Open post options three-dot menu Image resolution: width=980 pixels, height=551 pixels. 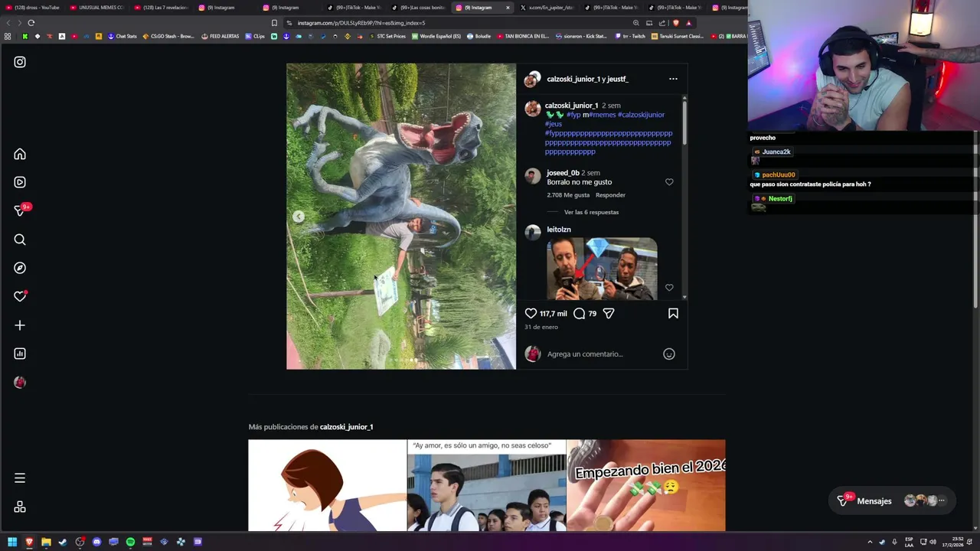[x=673, y=79]
